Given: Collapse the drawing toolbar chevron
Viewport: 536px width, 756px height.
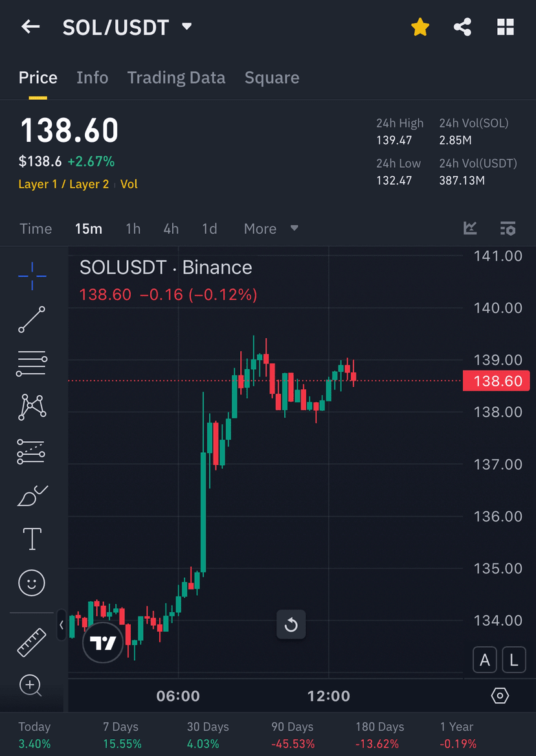Looking at the screenshot, I should click(x=61, y=625).
